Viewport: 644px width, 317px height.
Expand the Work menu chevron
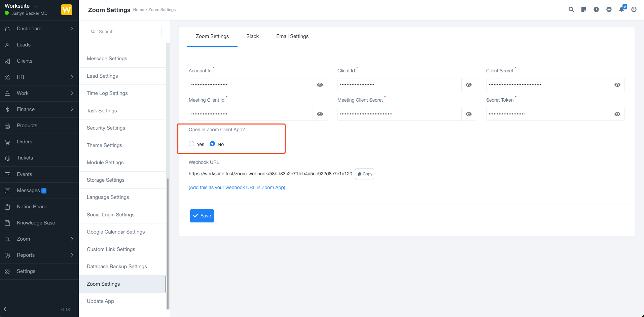pyautogui.click(x=72, y=93)
